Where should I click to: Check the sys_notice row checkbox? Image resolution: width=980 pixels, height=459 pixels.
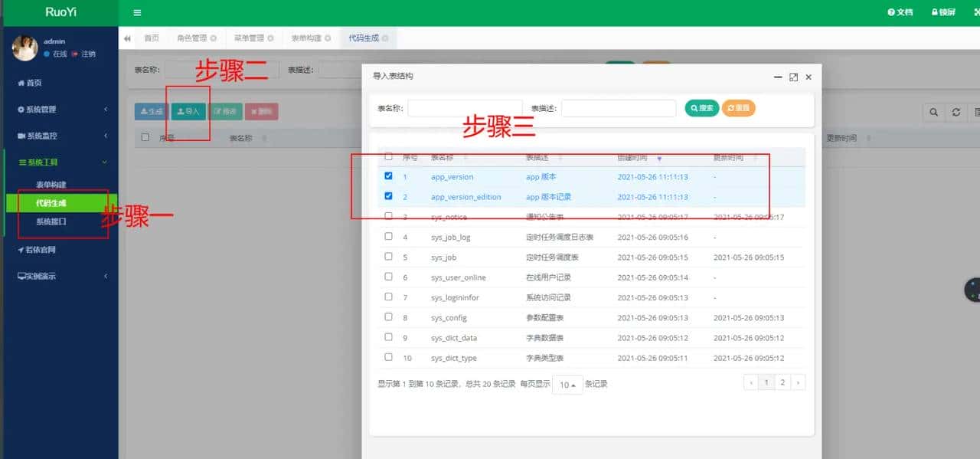(388, 216)
